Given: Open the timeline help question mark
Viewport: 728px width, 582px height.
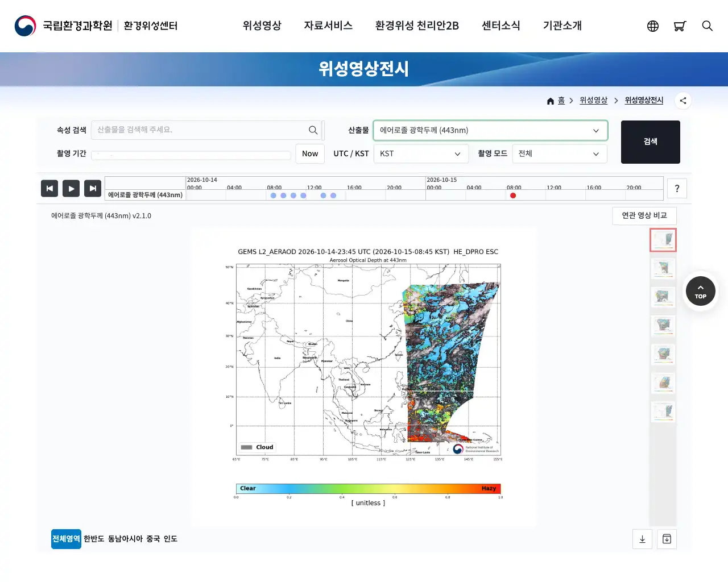Looking at the screenshot, I should pyautogui.click(x=677, y=189).
